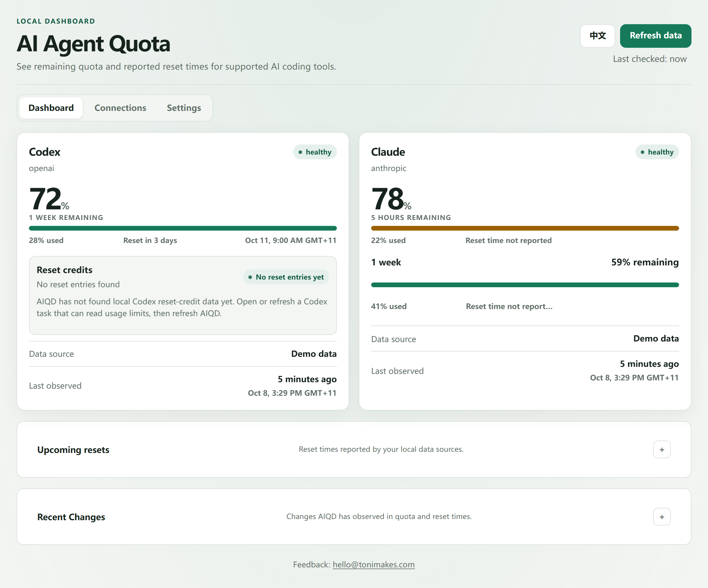Click the anthropic provider label

pyautogui.click(x=389, y=168)
